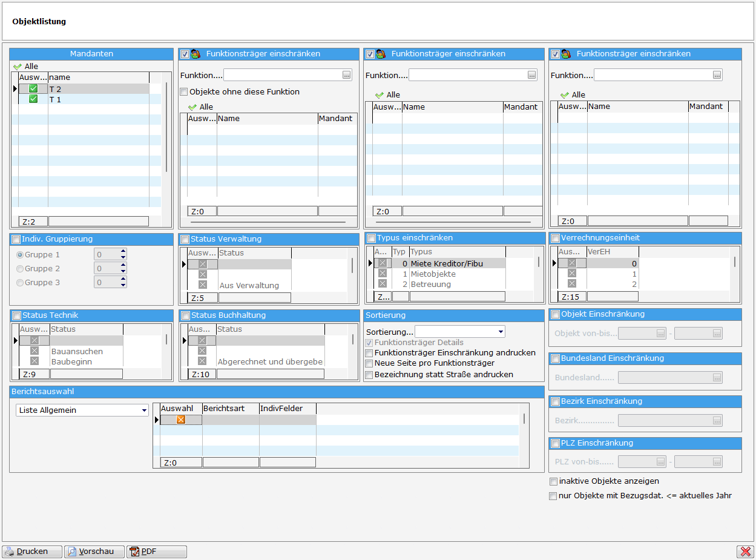Export the listing via PDF button
This screenshot has width=756, height=560.
[x=156, y=552]
